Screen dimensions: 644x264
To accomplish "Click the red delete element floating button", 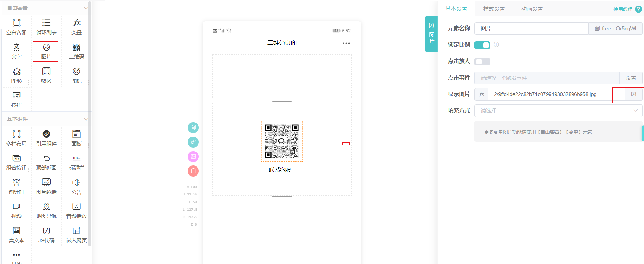I will (x=193, y=171).
